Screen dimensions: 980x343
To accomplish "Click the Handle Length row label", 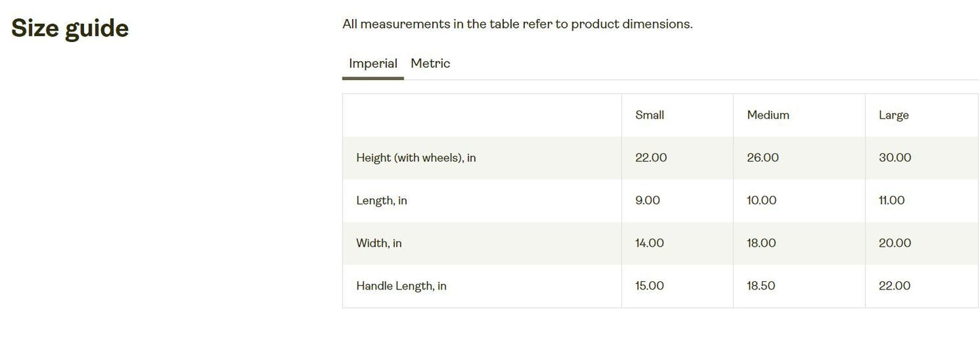I will [401, 286].
